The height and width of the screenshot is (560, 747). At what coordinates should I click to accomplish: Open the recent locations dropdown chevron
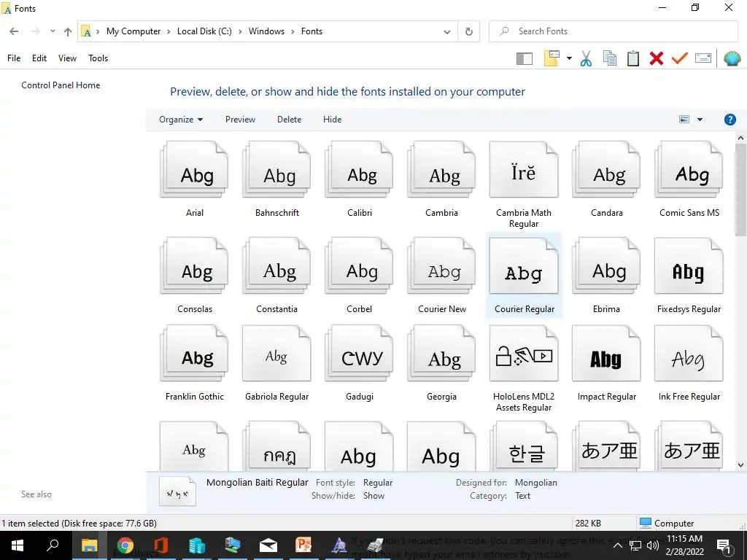[x=53, y=31]
